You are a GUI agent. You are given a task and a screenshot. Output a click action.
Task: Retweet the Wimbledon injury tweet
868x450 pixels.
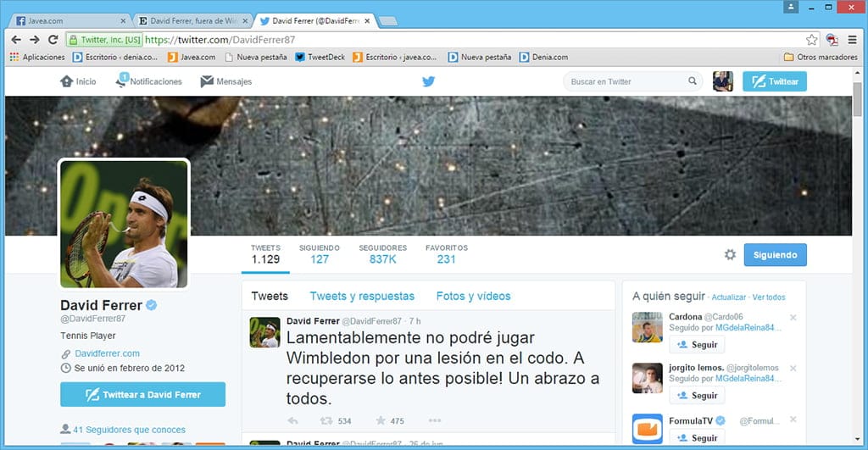coord(326,421)
